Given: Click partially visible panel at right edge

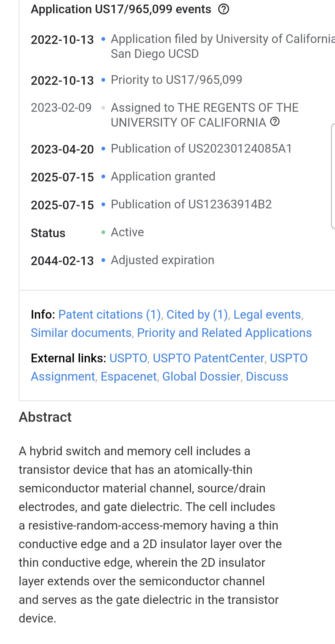Looking at the screenshot, I should click(x=333, y=176).
